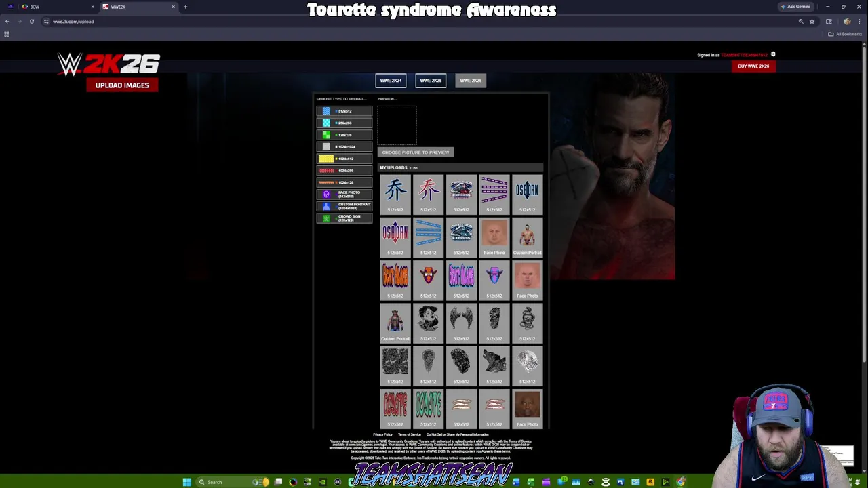Choose the orange 1024x128 upload type
This screenshot has height=488, width=868.
[344, 182]
